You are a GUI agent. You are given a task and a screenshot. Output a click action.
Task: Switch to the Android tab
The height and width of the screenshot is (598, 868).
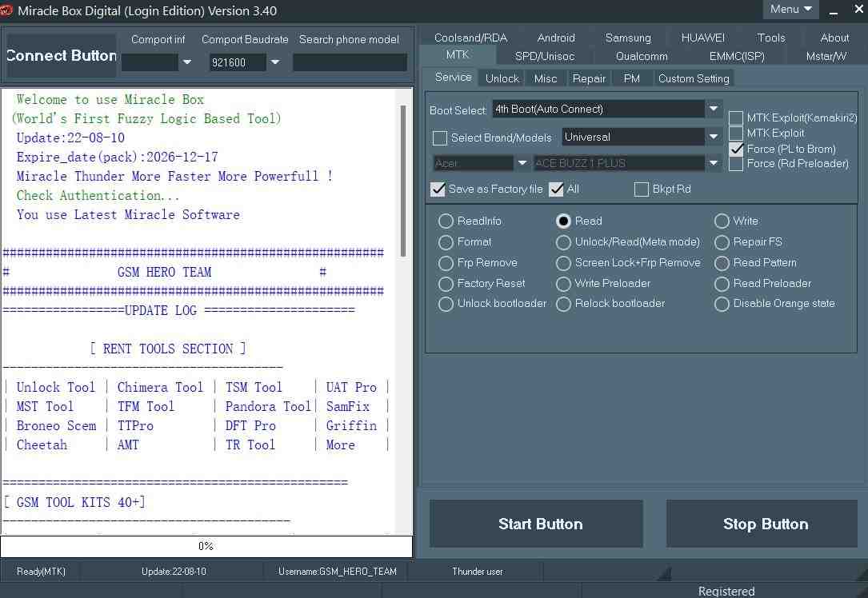click(556, 38)
